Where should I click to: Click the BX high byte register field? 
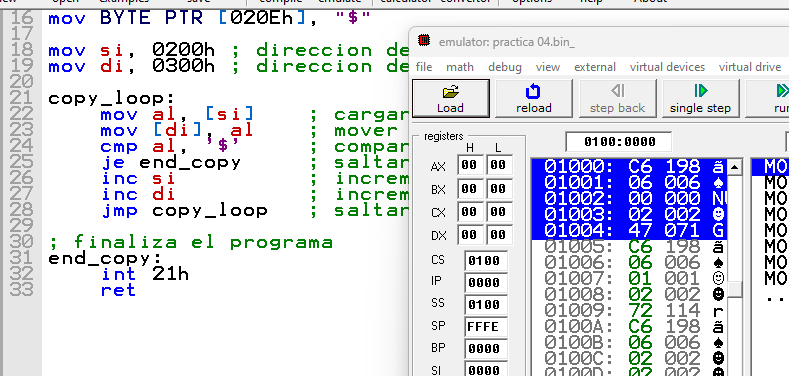470,189
